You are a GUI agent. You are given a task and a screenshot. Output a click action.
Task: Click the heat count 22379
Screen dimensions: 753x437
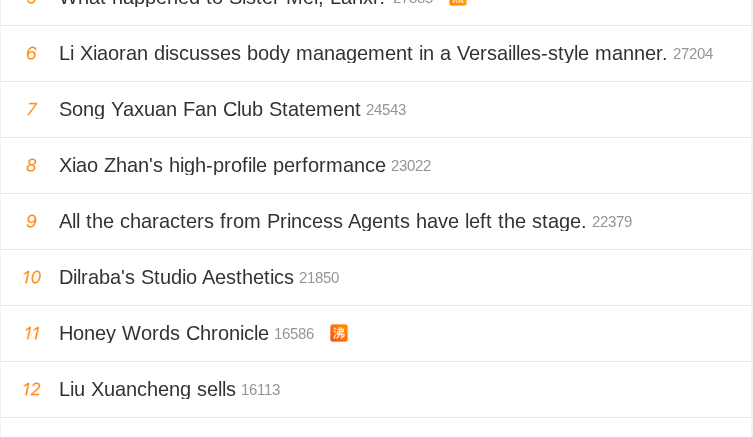[x=612, y=222]
